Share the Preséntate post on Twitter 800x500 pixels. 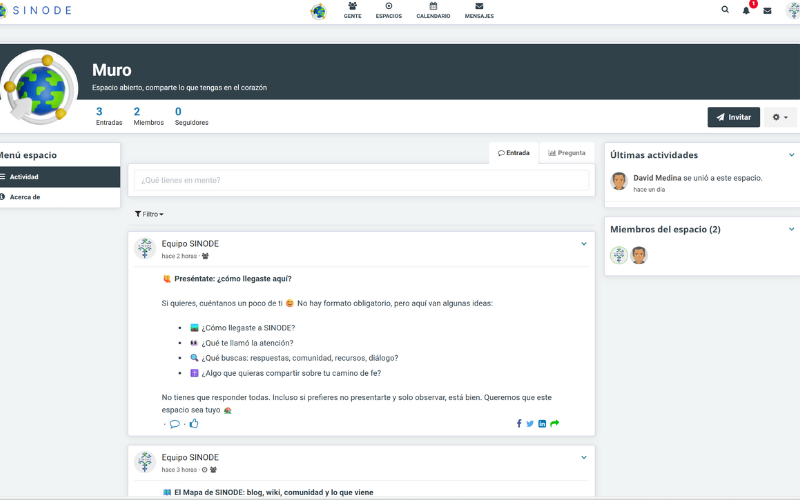(530, 423)
